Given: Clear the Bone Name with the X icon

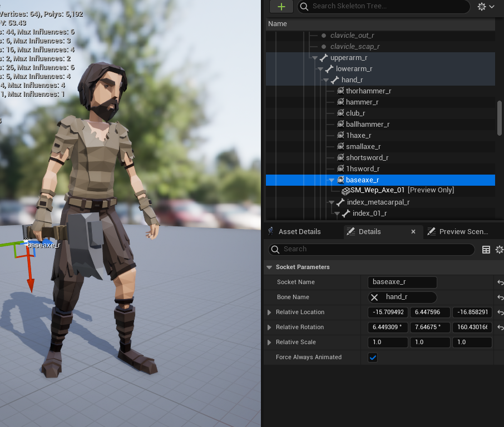Looking at the screenshot, I should (374, 297).
